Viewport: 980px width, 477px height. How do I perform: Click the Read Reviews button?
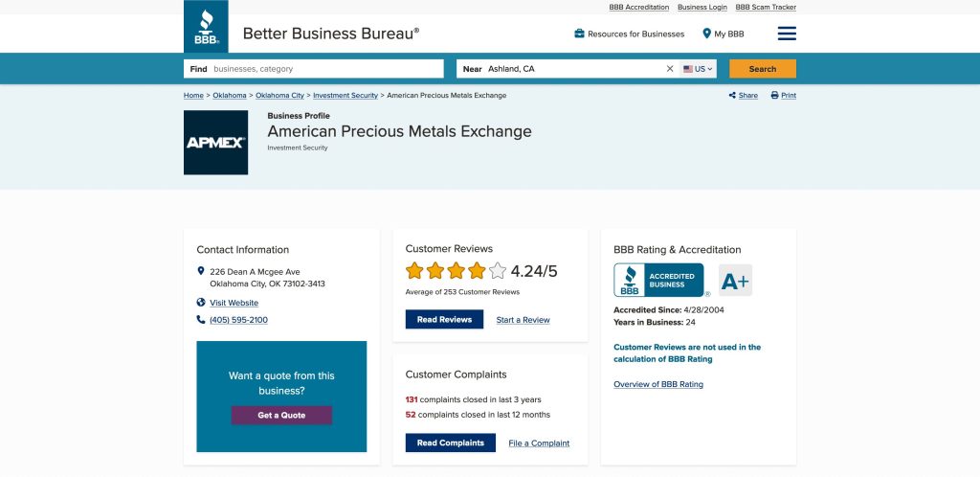pos(444,320)
